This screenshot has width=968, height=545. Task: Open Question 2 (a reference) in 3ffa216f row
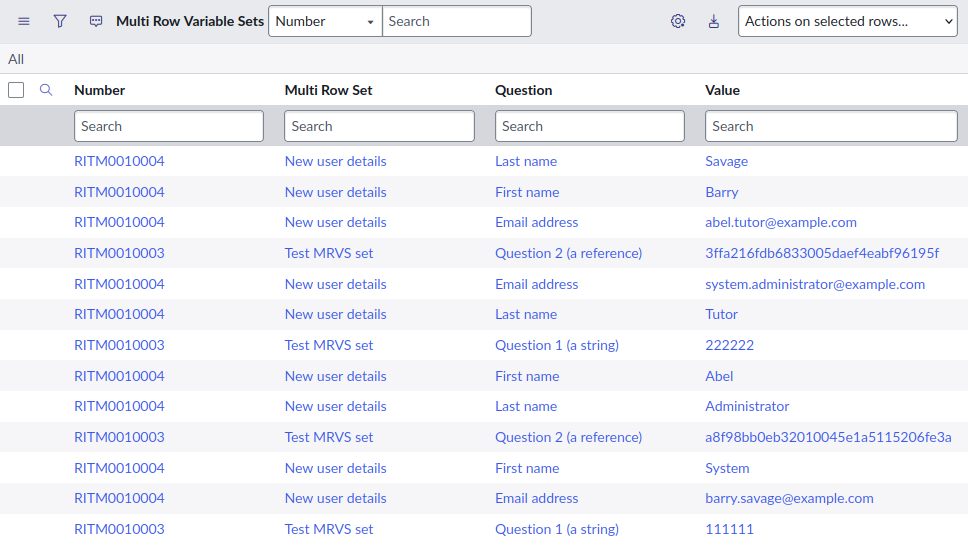click(x=569, y=253)
